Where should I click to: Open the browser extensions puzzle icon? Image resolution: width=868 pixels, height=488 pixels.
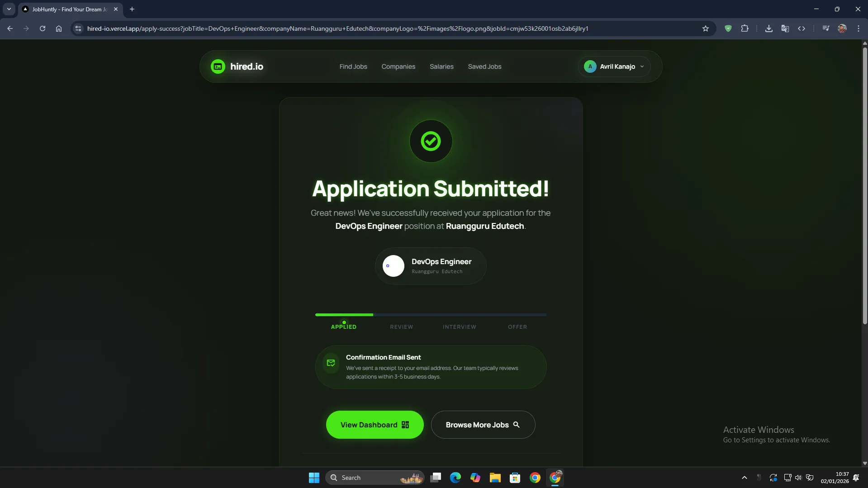(745, 28)
